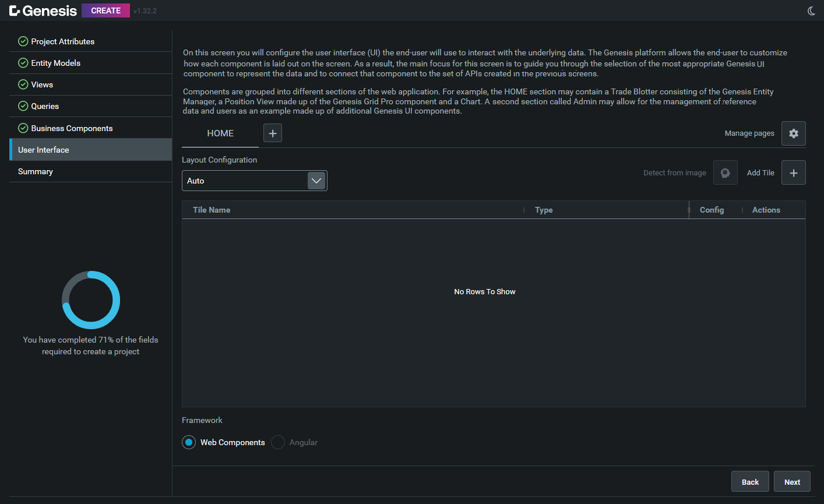Open the Queries step
This screenshot has width=824, height=504.
click(x=91, y=106)
